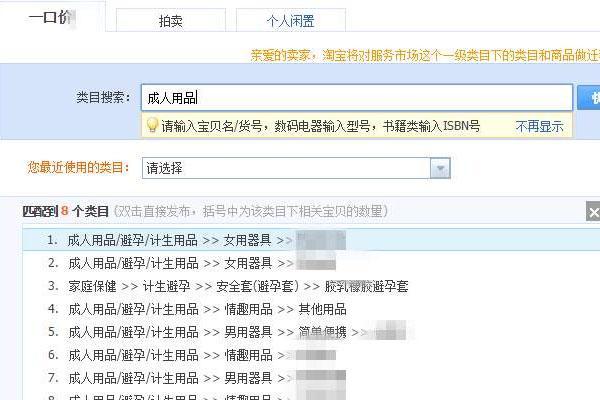Select result 7 成人用品 男用器具
Image resolution: width=600 pixels, height=400 pixels.
[311, 378]
